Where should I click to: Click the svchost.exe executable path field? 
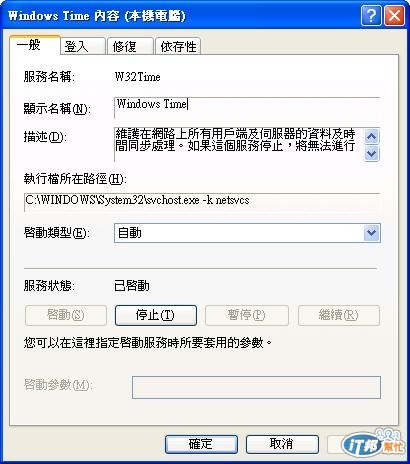click(x=202, y=201)
